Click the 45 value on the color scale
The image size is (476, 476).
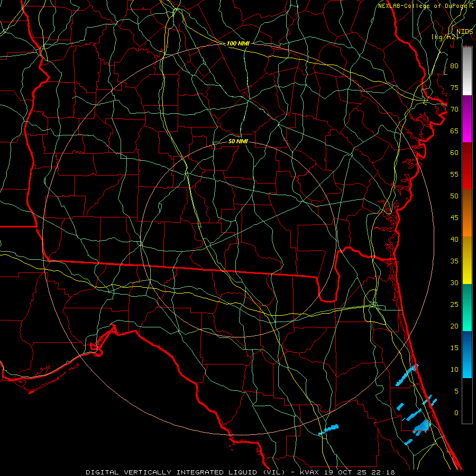pyautogui.click(x=454, y=218)
